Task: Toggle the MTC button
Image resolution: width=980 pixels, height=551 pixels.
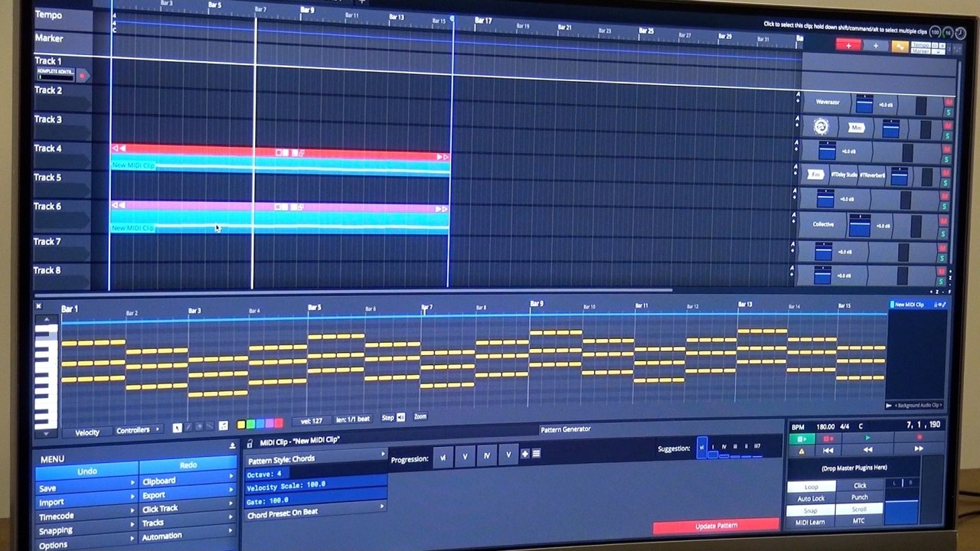Action: point(859,521)
